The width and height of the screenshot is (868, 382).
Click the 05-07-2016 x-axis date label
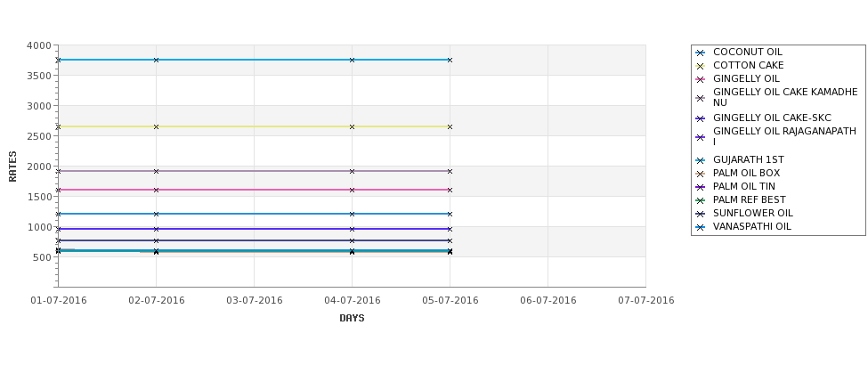pyautogui.click(x=450, y=301)
